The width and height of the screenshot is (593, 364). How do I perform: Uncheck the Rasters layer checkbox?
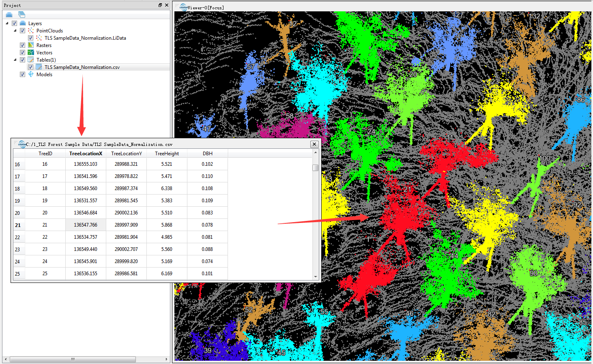point(23,45)
